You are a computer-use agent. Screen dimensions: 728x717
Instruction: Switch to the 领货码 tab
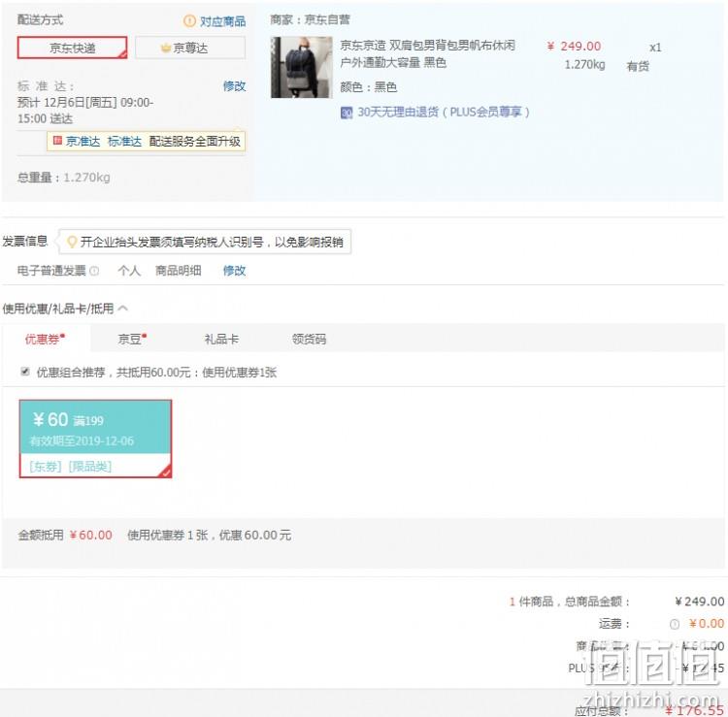point(309,340)
